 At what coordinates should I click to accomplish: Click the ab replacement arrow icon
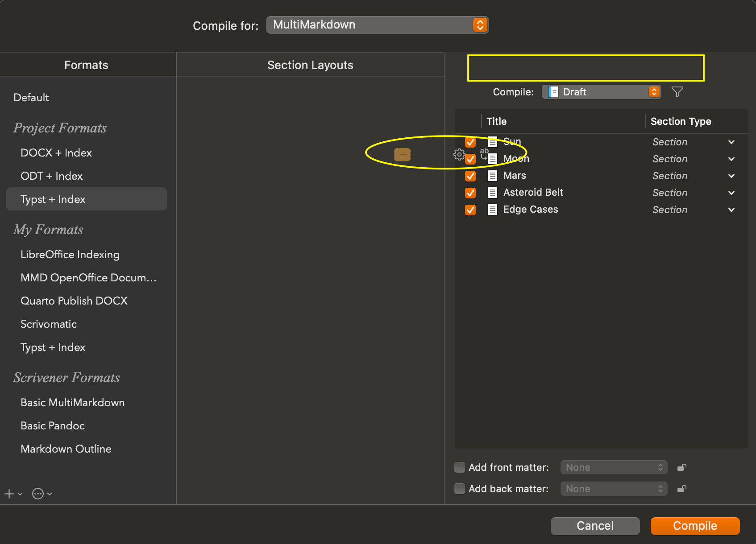coord(484,153)
